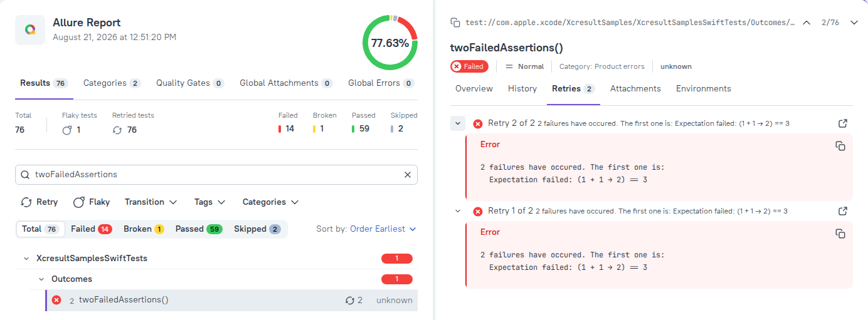Collapse the Retry 2 of 2 entry
The height and width of the screenshot is (320, 868).
[x=458, y=123]
